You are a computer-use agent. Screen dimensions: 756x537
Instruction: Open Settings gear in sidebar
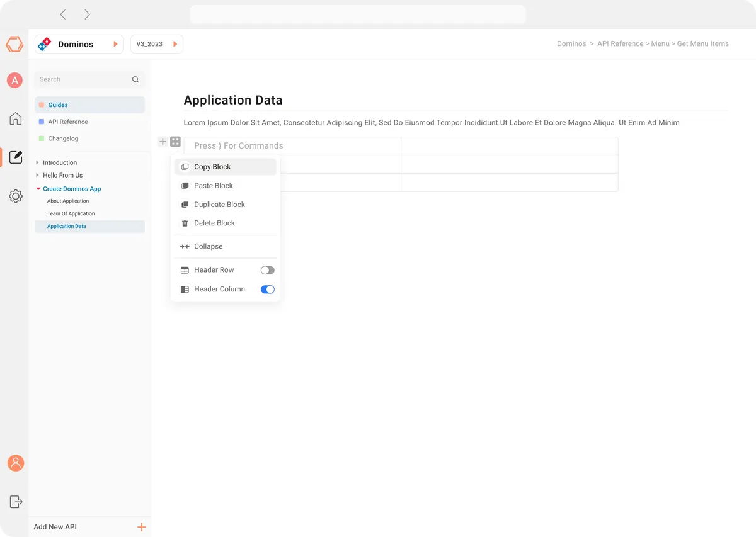(x=16, y=196)
